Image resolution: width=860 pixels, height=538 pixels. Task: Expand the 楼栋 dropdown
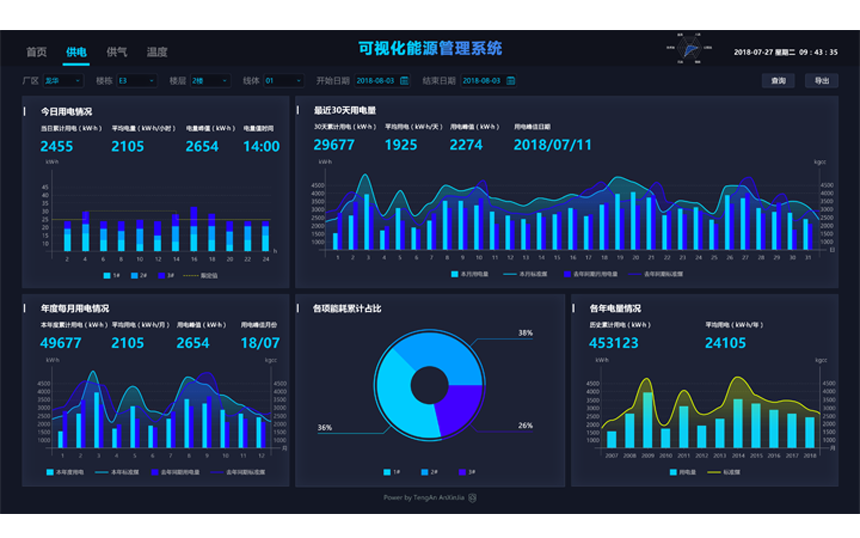(137, 81)
